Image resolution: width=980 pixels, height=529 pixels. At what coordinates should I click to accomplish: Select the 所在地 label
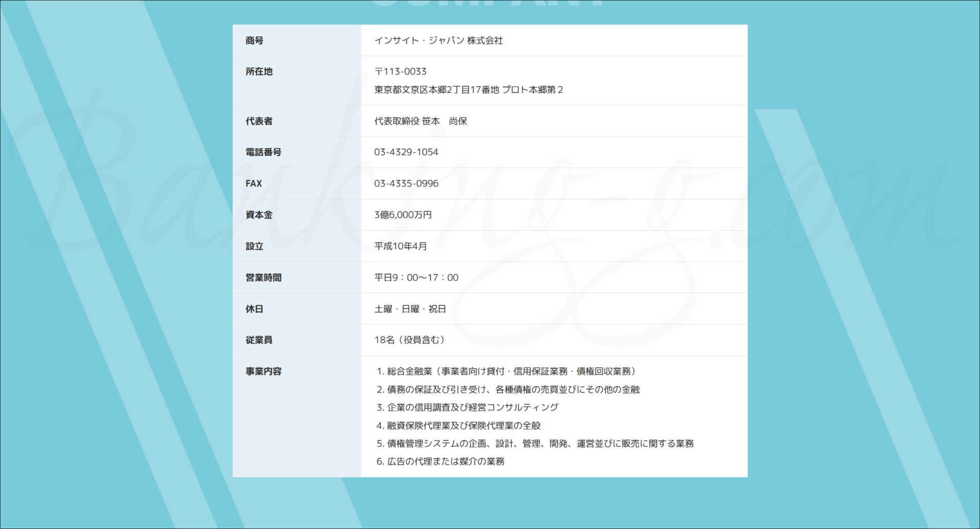coord(259,71)
